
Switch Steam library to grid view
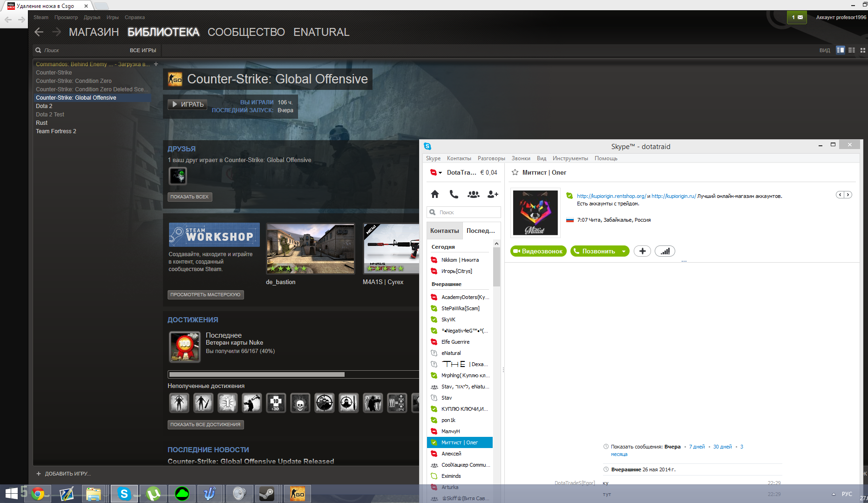pyautogui.click(x=862, y=50)
